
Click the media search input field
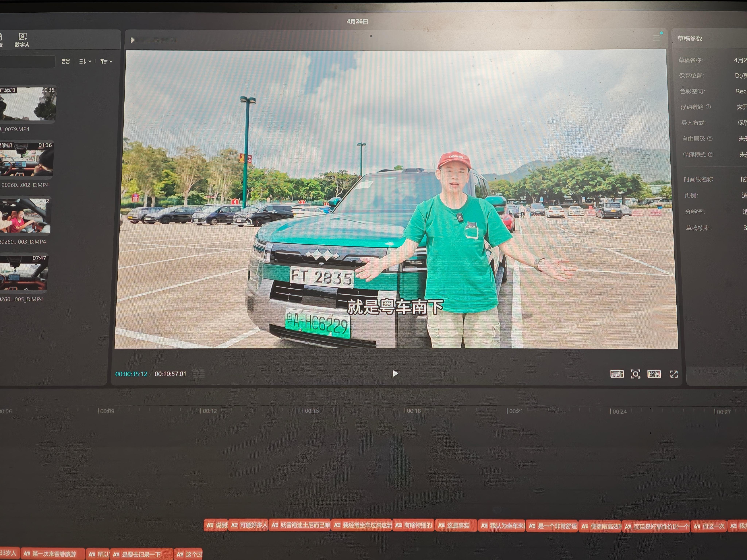click(x=27, y=61)
